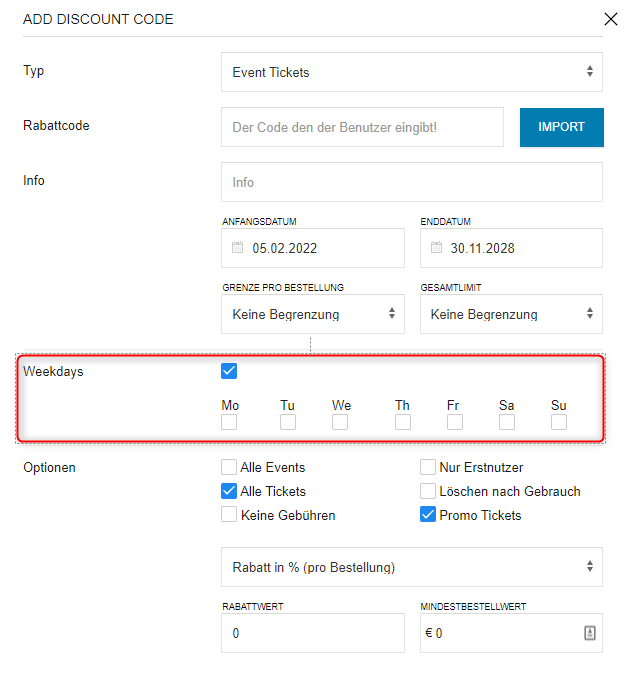The image size is (628, 691).
Task: Click the calendar icon in Anfangsdatum field
Action: pyautogui.click(x=237, y=248)
